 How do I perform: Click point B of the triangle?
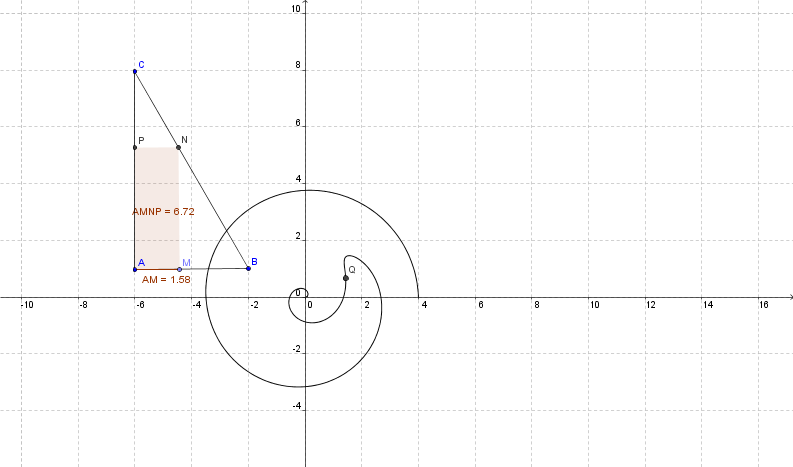coord(248,268)
